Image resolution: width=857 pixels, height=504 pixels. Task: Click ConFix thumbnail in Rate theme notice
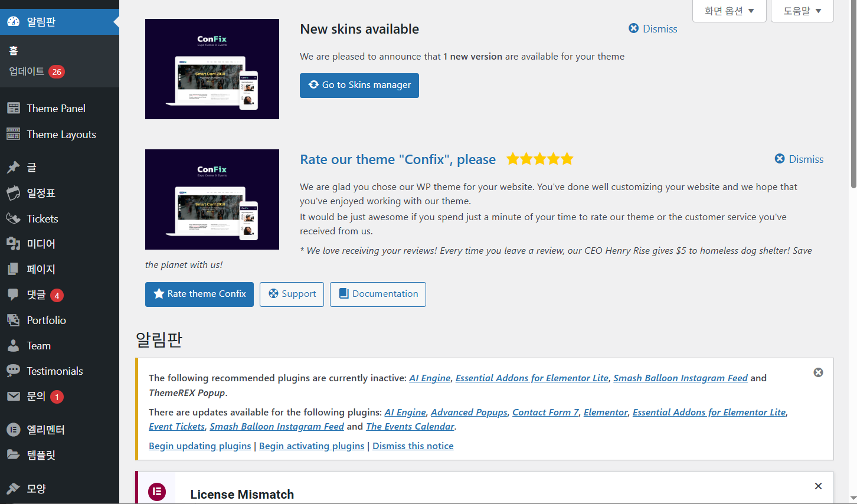(212, 199)
